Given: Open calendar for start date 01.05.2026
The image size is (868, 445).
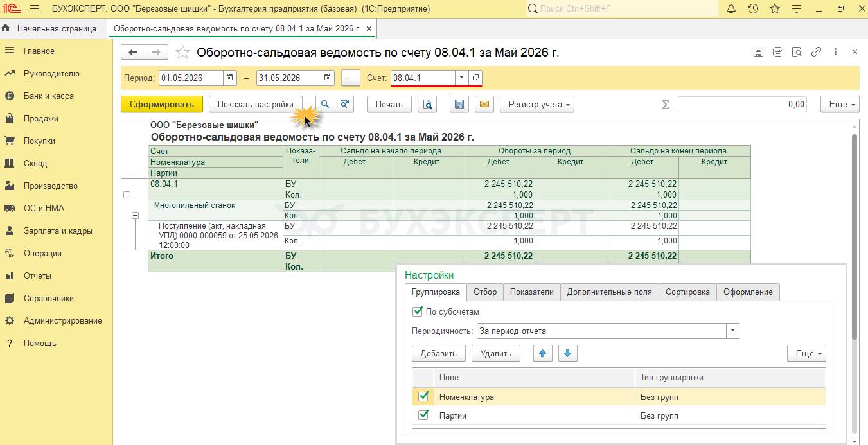Looking at the screenshot, I should (x=230, y=78).
